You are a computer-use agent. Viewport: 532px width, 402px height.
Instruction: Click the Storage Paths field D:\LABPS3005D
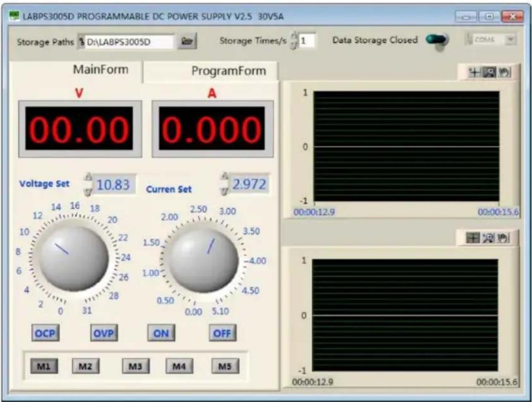coord(129,42)
